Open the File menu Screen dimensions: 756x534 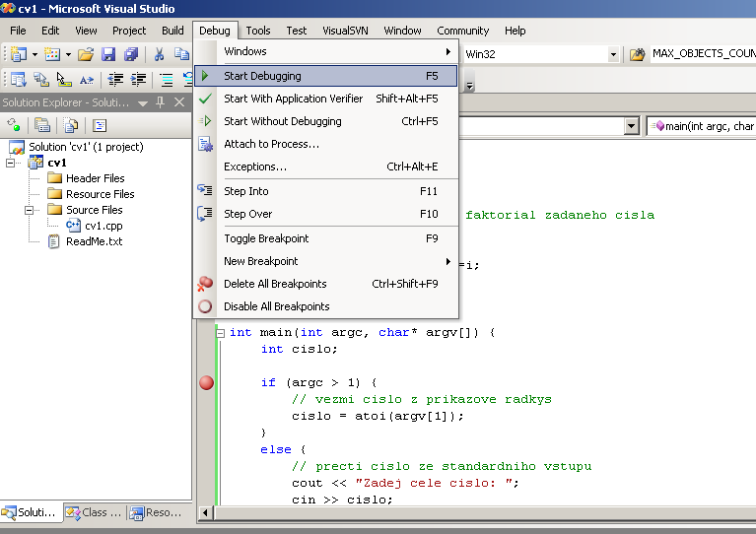[18, 31]
